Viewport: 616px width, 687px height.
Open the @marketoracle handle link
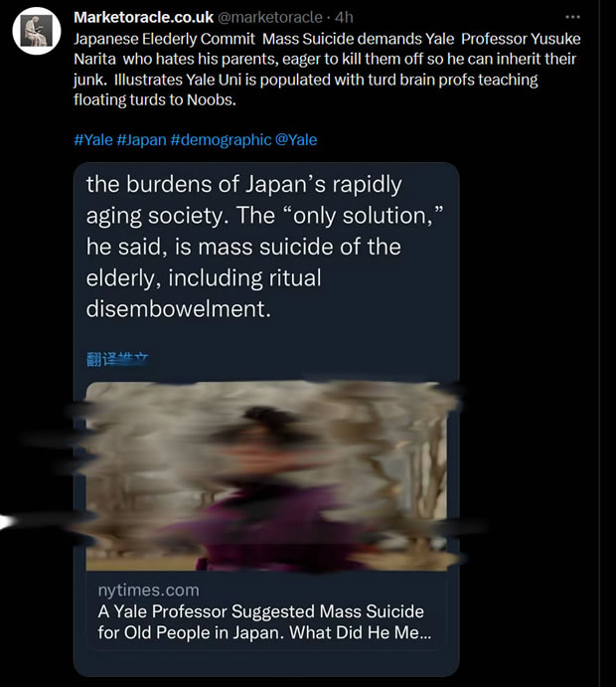(x=269, y=17)
